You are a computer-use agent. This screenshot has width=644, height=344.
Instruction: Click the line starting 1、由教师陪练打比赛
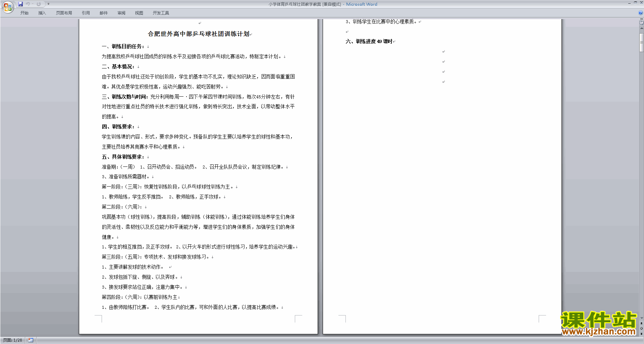[191, 307]
